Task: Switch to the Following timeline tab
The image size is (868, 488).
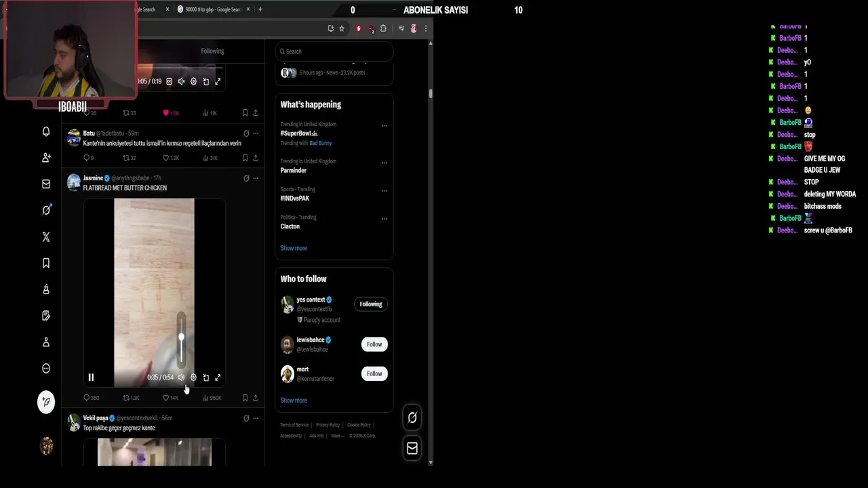Action: pos(212,51)
